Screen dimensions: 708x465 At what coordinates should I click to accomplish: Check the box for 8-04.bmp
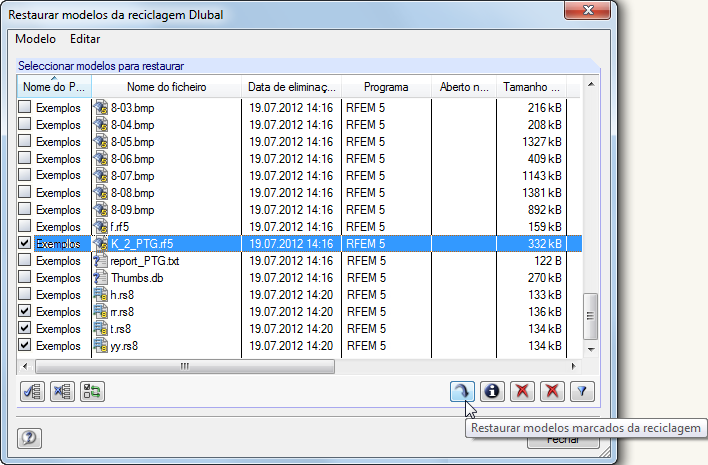tap(24, 124)
